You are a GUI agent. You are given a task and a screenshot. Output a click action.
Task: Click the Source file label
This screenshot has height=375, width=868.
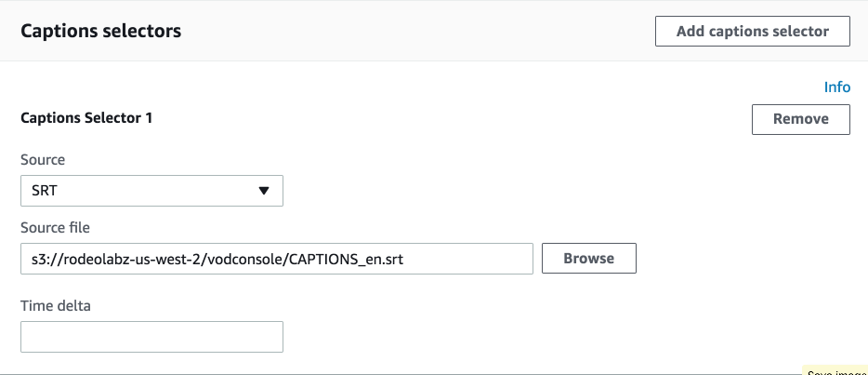(55, 228)
